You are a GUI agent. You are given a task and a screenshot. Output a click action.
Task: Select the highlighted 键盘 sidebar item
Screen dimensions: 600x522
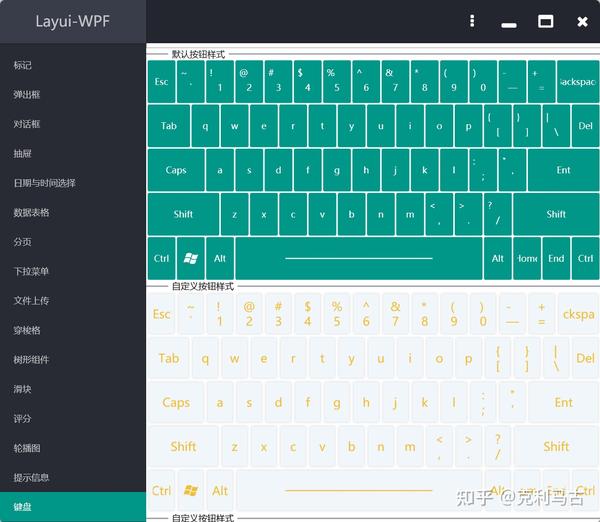[73, 507]
